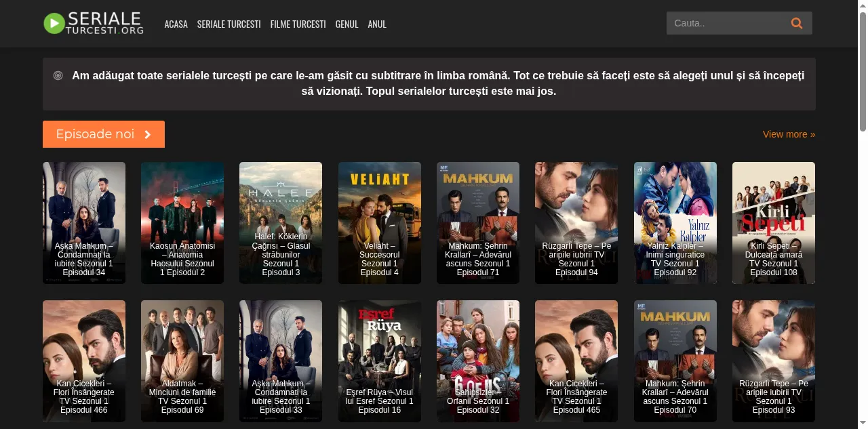This screenshot has width=868, height=429.
Task: Open Mahkum: Şehrin Kralları Episodul 71 card
Action: point(478,223)
